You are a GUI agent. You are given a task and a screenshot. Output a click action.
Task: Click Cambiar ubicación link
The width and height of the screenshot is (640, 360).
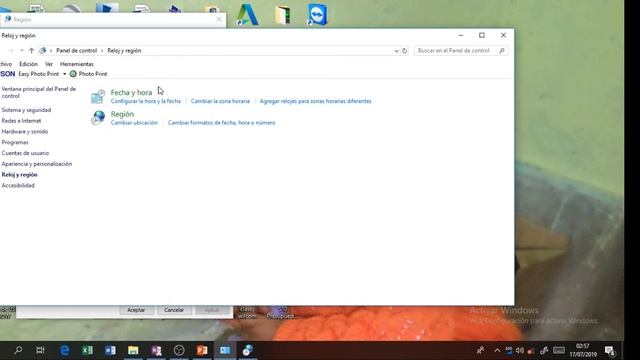[x=134, y=123]
